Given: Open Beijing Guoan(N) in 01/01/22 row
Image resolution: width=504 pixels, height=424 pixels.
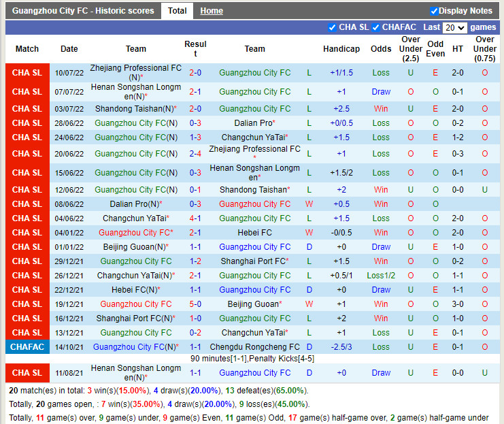Looking at the screenshot, I should click(133, 247).
